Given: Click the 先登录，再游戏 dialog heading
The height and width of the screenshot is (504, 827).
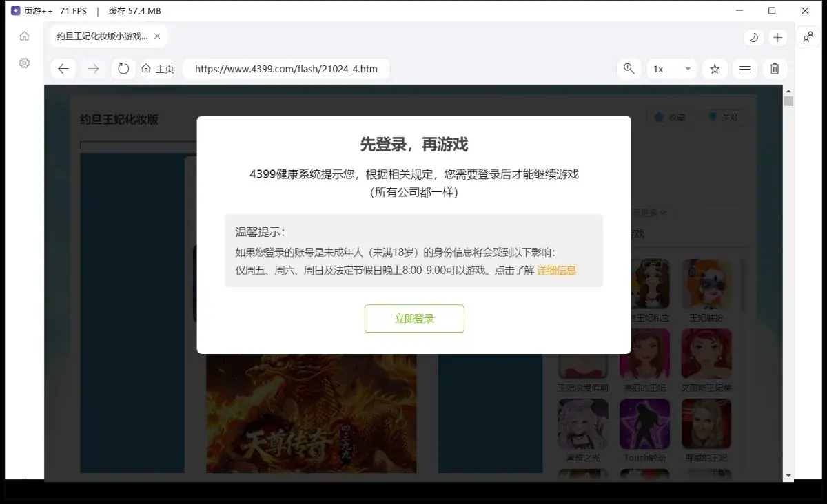Looking at the screenshot, I should point(414,144).
